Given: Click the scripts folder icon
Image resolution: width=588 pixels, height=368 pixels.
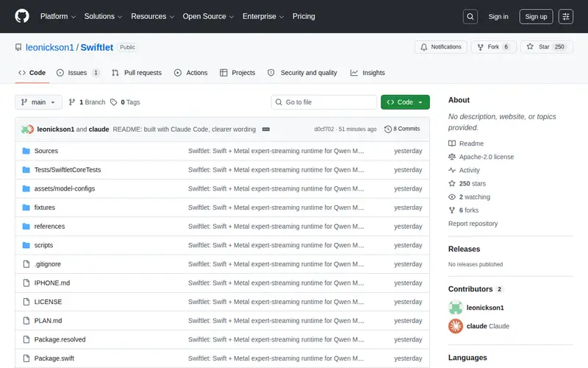Looking at the screenshot, I should tap(26, 245).
